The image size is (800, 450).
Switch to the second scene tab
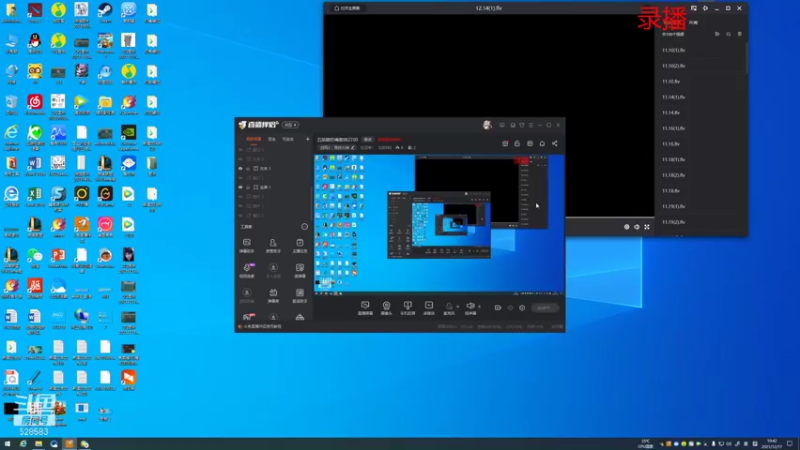pyautogui.click(x=272, y=139)
